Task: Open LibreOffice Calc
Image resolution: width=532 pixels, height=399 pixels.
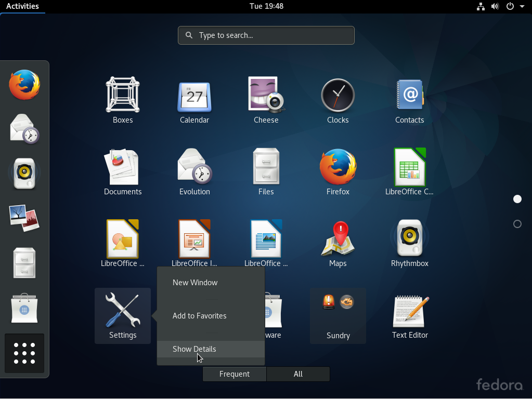Action: (409, 170)
